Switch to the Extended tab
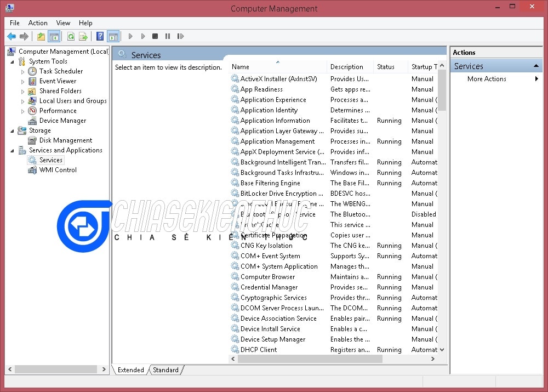Image resolution: width=548 pixels, height=392 pixels. 131,370
